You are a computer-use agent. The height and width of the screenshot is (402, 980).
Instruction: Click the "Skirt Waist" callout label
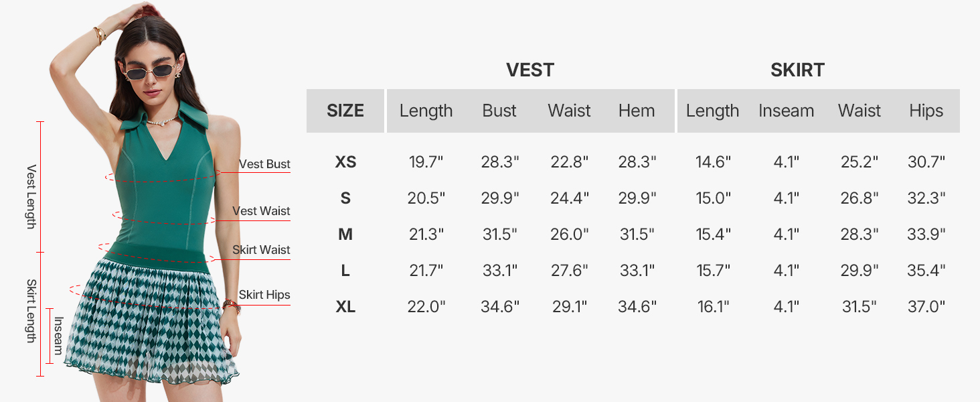tap(261, 250)
